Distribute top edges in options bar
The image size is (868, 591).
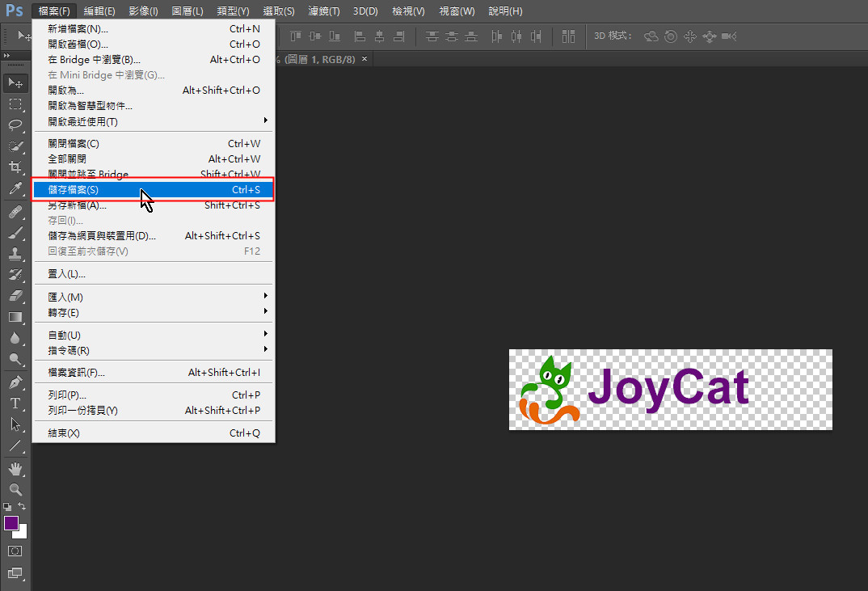(x=432, y=36)
